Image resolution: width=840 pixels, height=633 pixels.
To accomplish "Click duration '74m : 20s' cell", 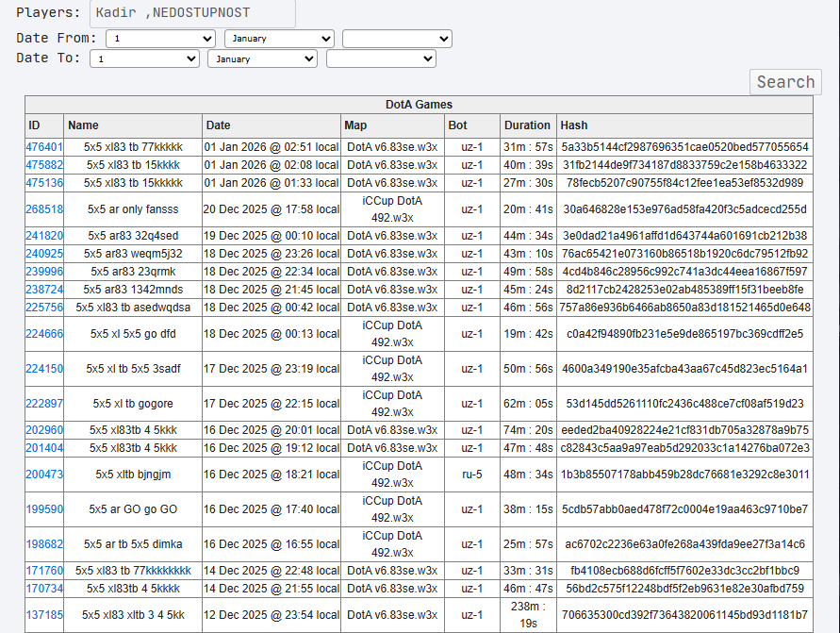I will [528, 430].
